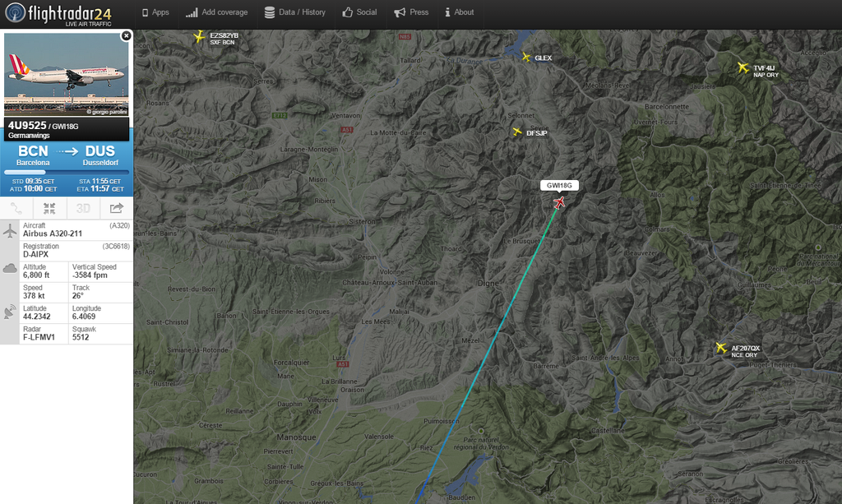
Task: Select the GLEX aircraft marker
Action: [x=525, y=57]
